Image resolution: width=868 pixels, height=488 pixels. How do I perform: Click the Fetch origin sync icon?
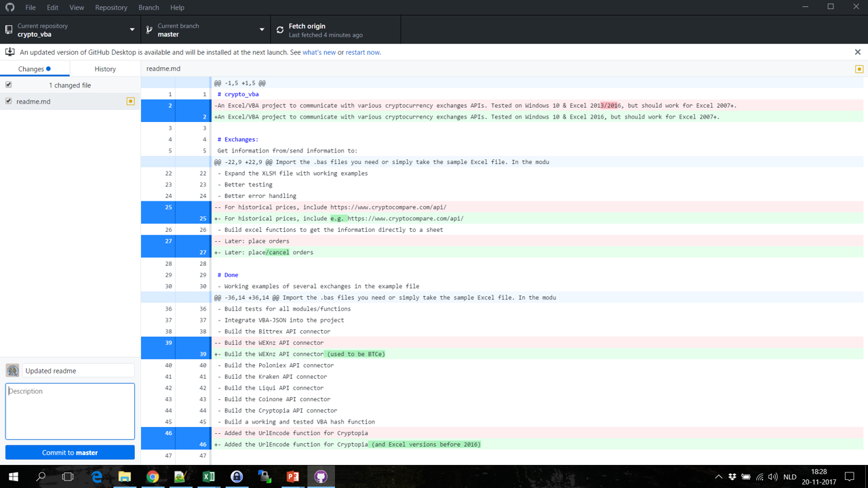pos(280,30)
